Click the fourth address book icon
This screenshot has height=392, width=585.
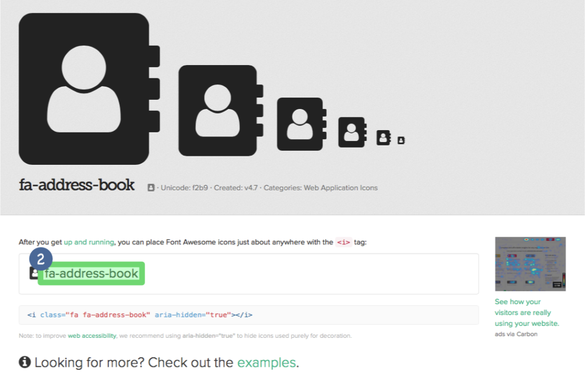(352, 132)
